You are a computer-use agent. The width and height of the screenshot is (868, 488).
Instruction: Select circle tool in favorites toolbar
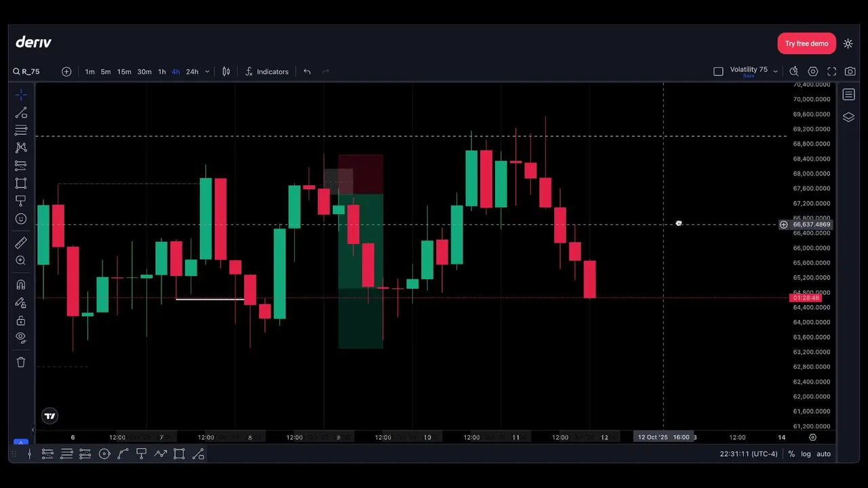pos(104,454)
